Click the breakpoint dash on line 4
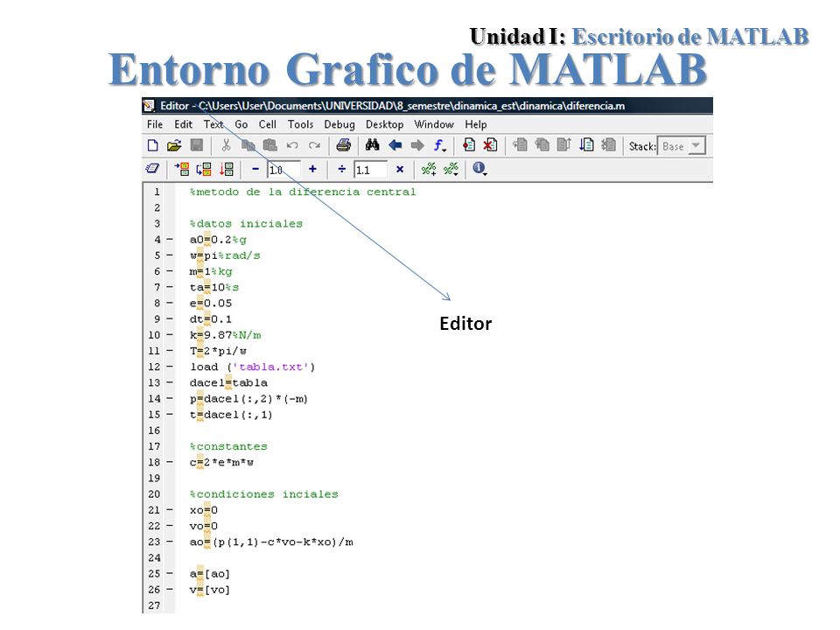Viewport: 840px width, 630px height. click(170, 240)
